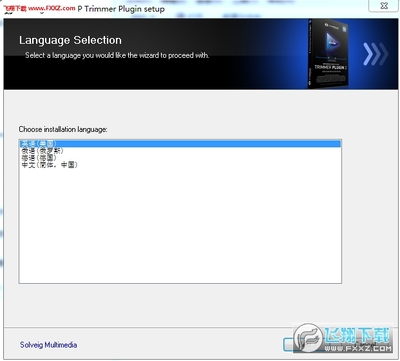Click the WWW.FXXZ.COM text under the logo

coord(358,348)
